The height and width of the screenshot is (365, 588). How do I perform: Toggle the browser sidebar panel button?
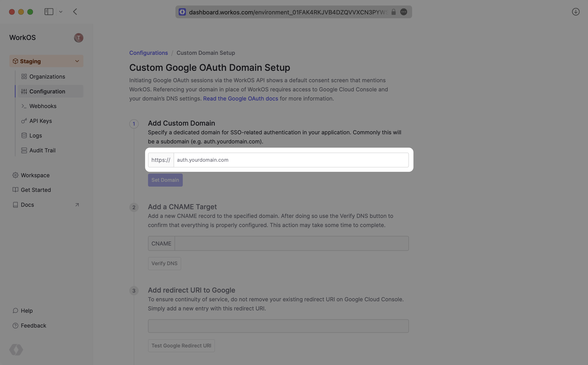[x=49, y=12]
